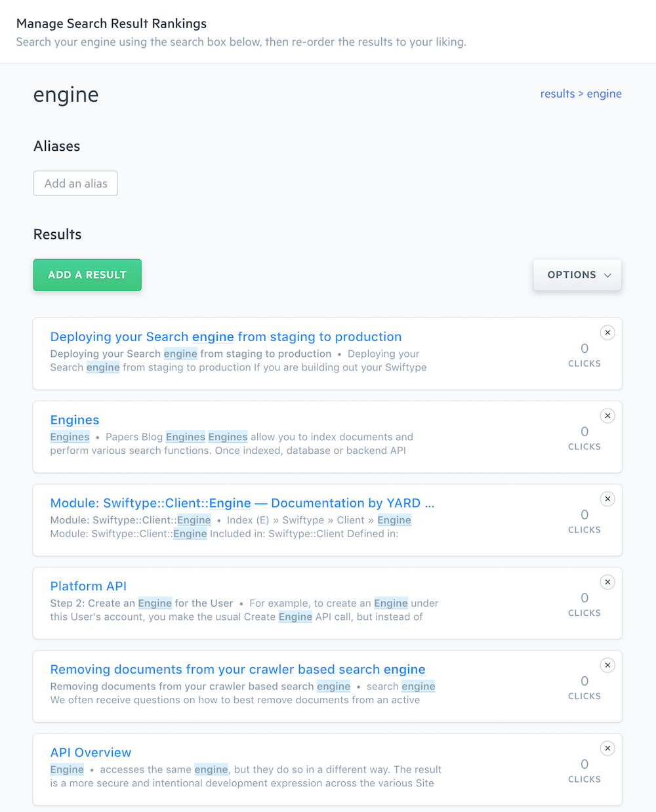Select the Platform API result card body
656x812 pixels.
327,603
